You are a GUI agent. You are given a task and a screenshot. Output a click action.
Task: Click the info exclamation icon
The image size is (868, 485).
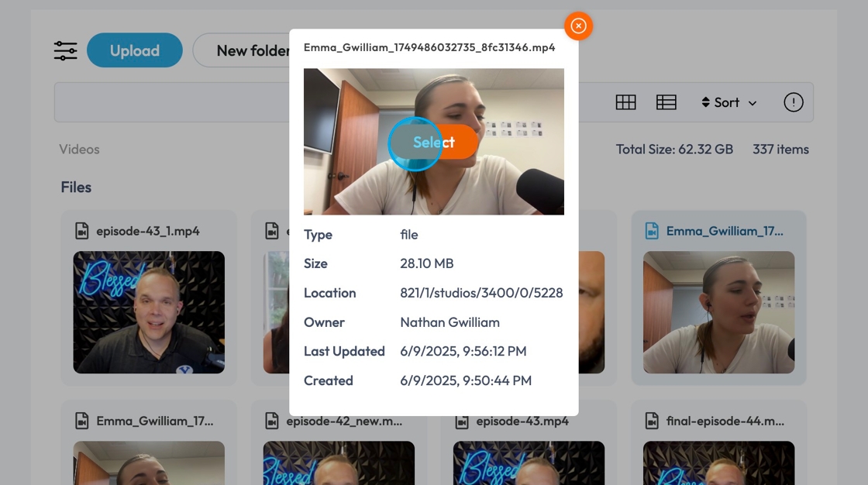pos(794,102)
